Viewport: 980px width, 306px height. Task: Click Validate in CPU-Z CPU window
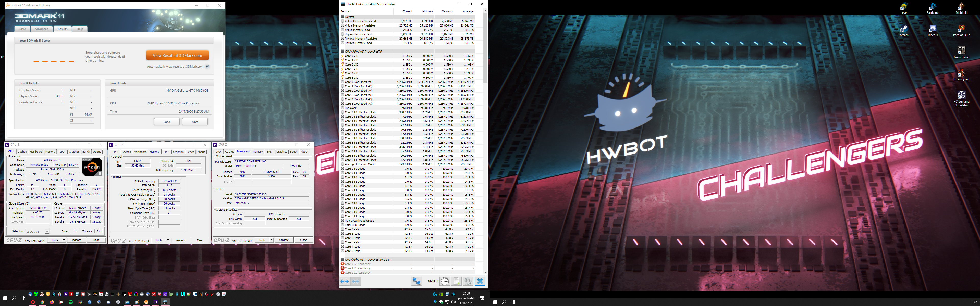[77, 240]
